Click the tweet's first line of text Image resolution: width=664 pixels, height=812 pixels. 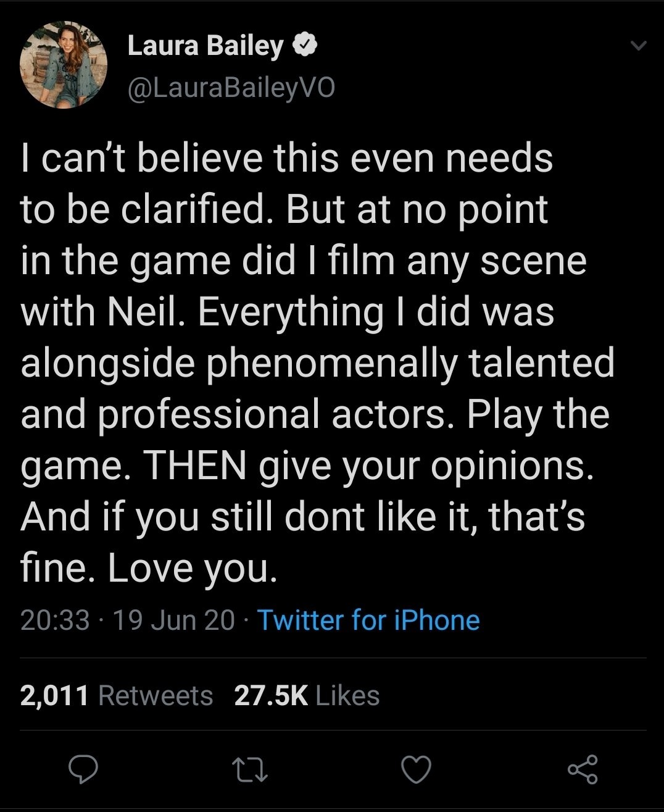tap(286, 158)
